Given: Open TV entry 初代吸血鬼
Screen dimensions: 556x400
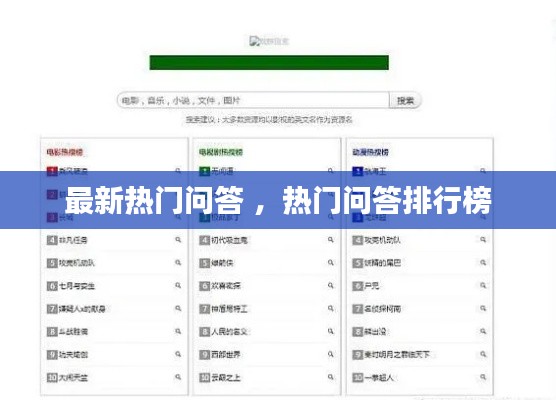Looking at the screenshot, I should (x=229, y=240).
